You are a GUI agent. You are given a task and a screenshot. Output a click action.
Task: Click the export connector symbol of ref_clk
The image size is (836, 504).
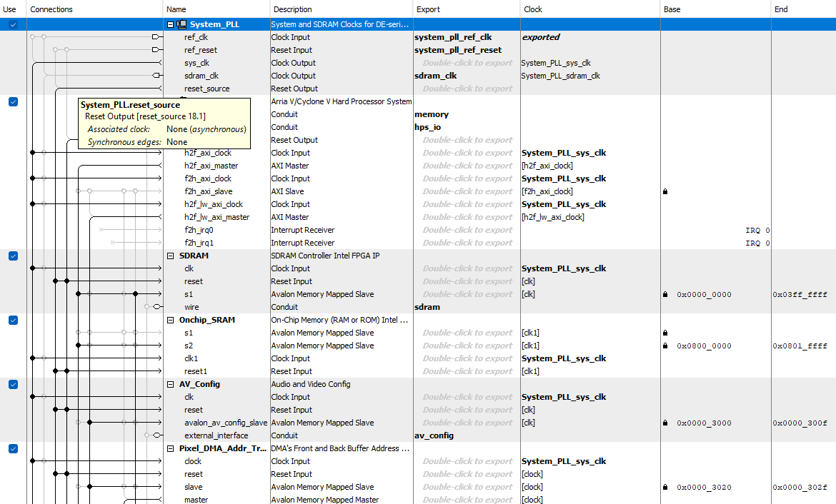coord(156,36)
